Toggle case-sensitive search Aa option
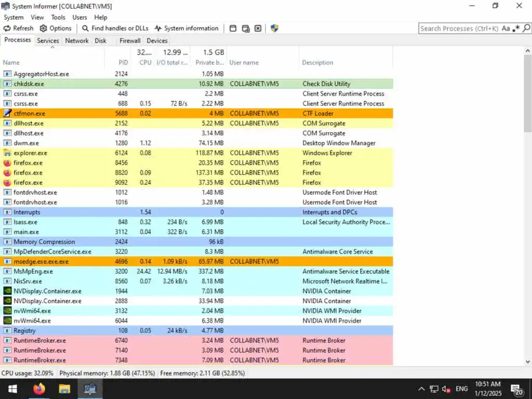 tap(506, 29)
